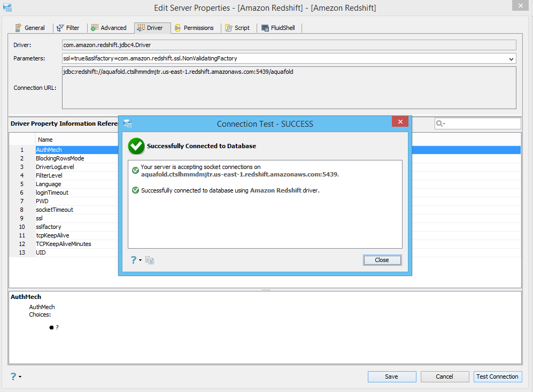Open the FluidShell tab
The height and width of the screenshot is (392, 533).
[x=278, y=28]
